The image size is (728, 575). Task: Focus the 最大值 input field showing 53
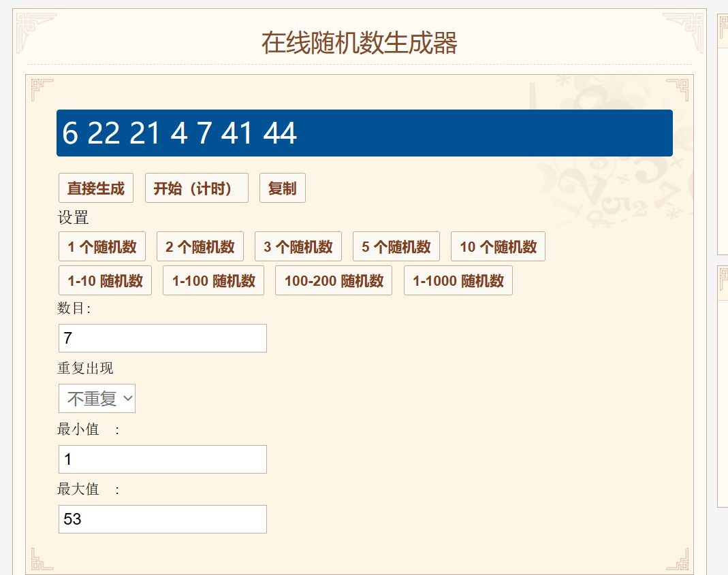[163, 519]
